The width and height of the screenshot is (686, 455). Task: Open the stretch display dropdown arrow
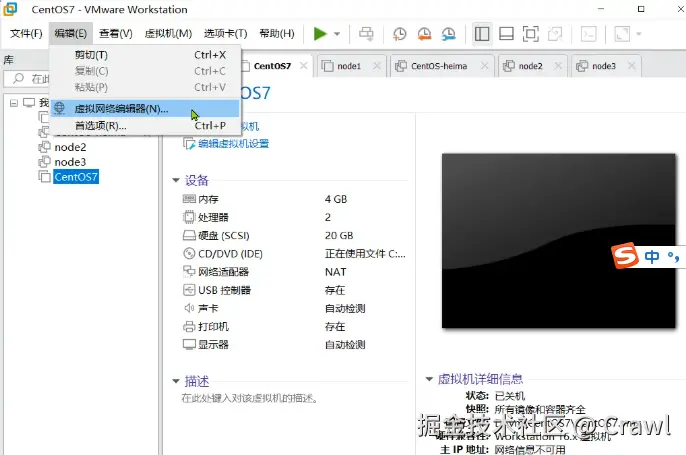(x=638, y=34)
